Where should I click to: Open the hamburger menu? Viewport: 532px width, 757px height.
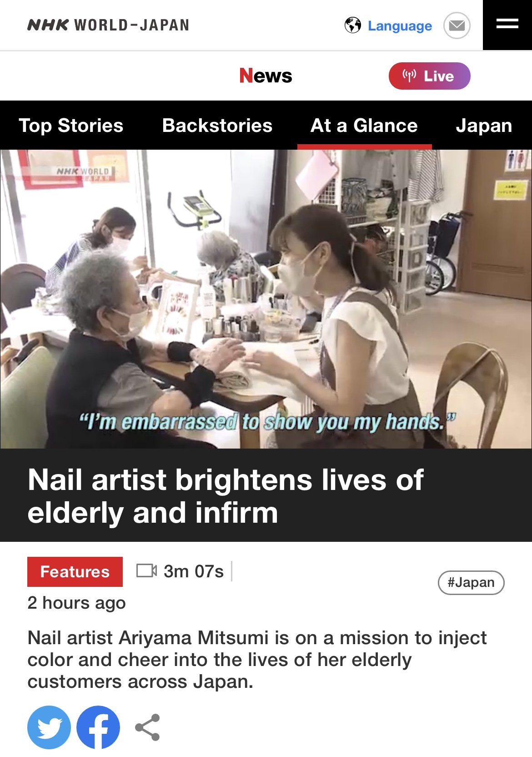point(507,25)
